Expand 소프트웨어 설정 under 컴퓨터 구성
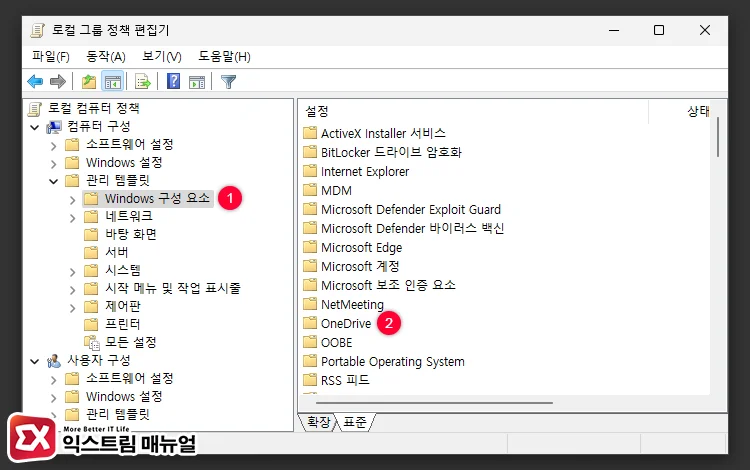 click(54, 146)
